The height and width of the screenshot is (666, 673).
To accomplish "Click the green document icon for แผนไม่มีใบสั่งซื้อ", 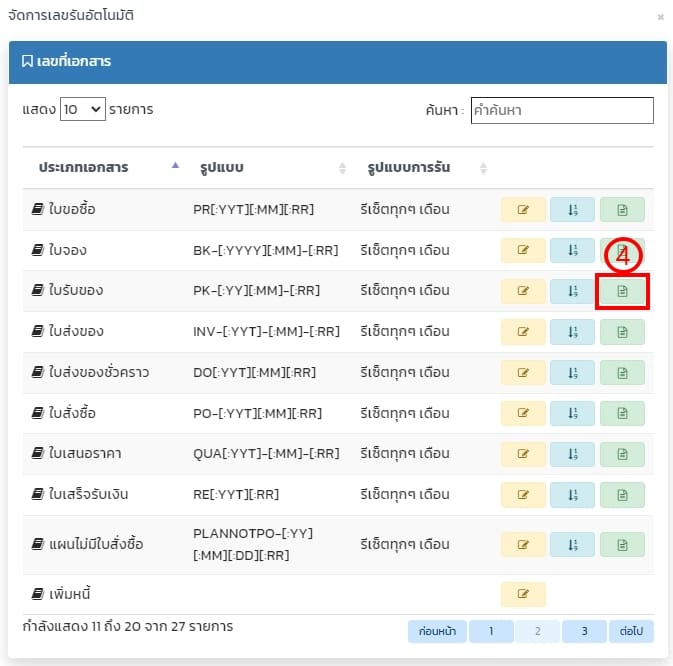I will click(622, 545).
